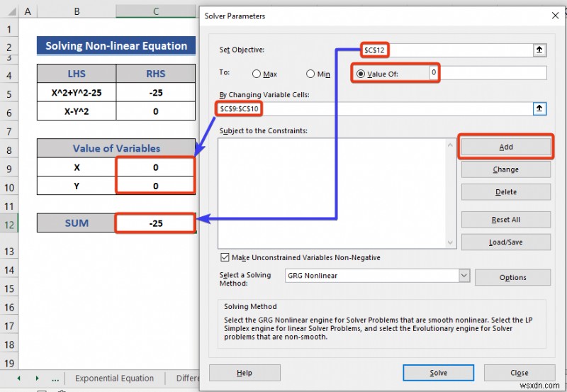This screenshot has height=392, width=567.
Task: Select column C header
Action: point(156,11)
